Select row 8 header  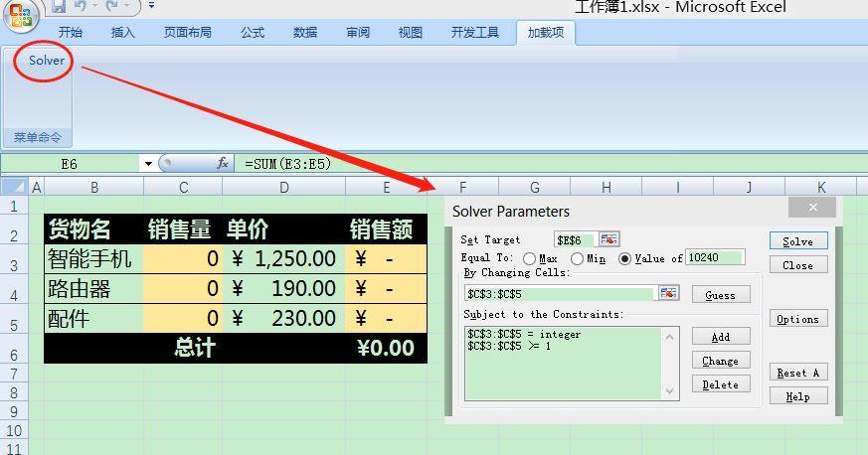pos(14,393)
